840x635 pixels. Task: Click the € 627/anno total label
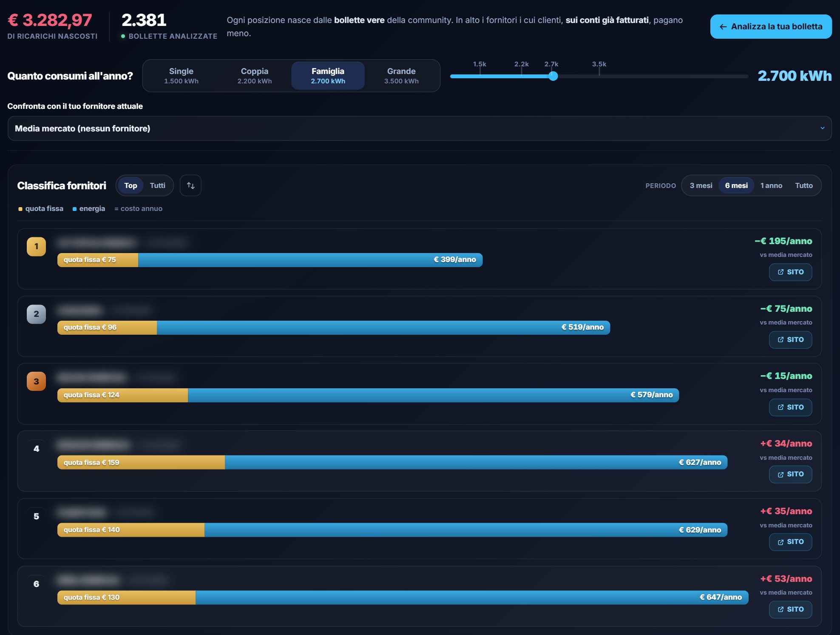pos(700,462)
